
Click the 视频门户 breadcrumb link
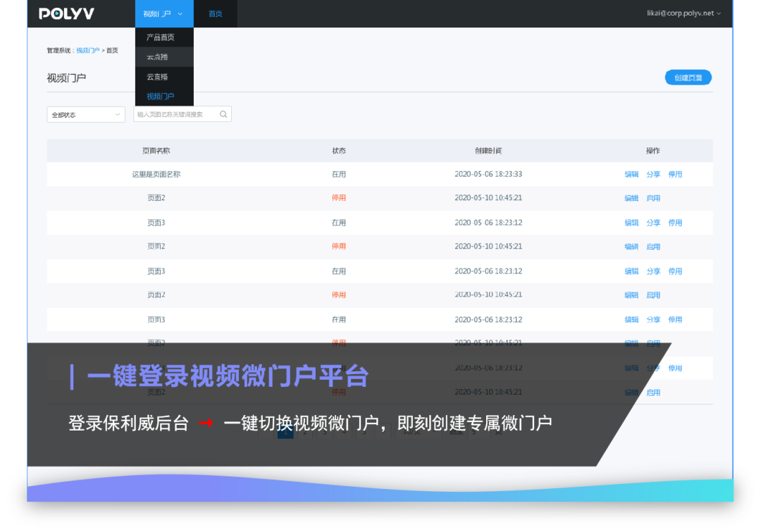[x=88, y=51]
